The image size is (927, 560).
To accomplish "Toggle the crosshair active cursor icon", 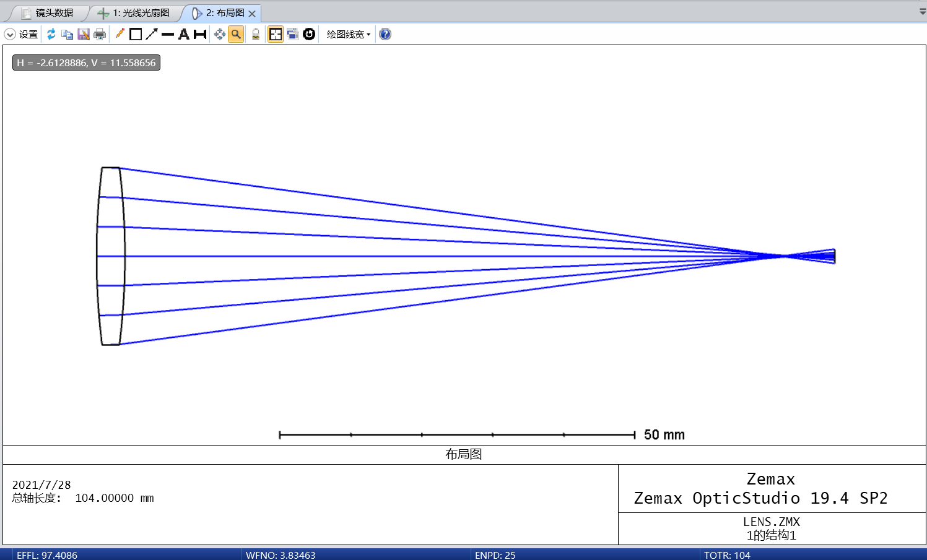I will [x=276, y=34].
